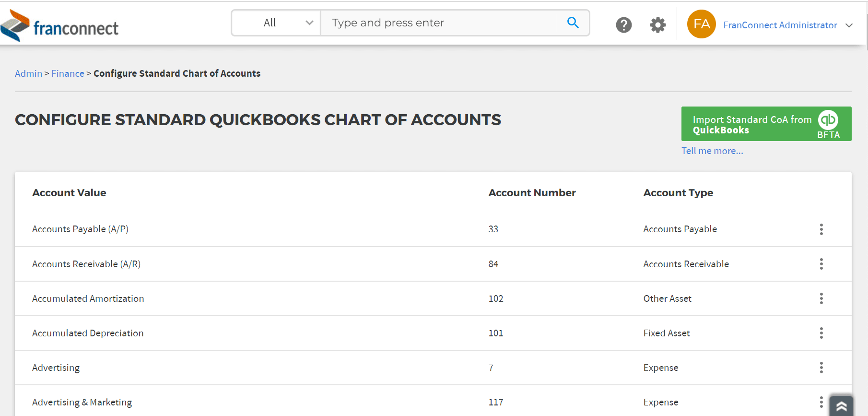Open actions menu for Advertising row
Screen dimensions: 868x416
tap(821, 368)
